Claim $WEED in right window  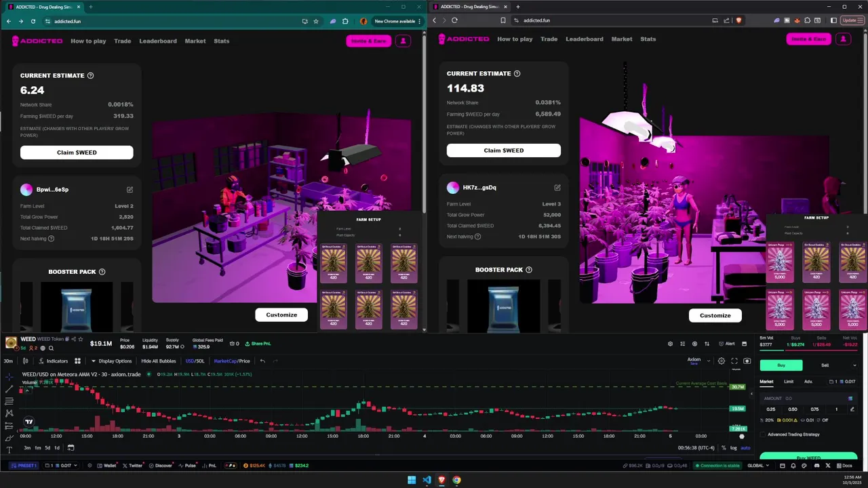(504, 150)
